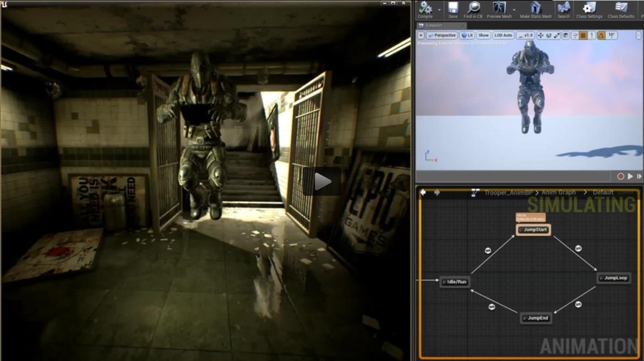Play the video using the overlay play button
Viewport: 644px width, 361px height.
coord(322,181)
